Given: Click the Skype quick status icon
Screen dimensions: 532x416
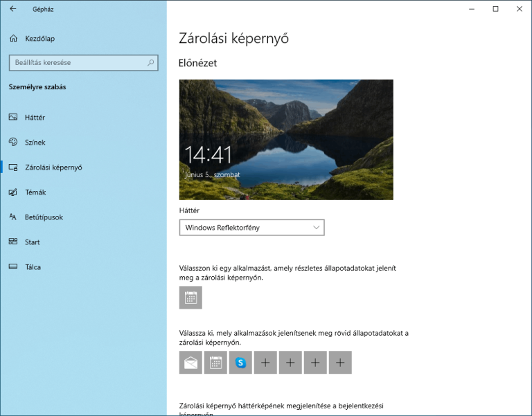Looking at the screenshot, I should (x=240, y=363).
